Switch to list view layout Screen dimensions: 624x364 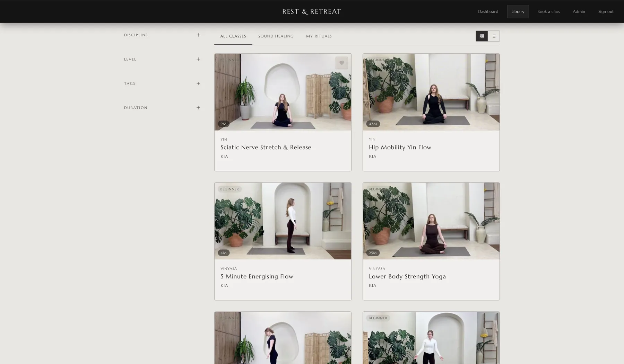[494, 36]
